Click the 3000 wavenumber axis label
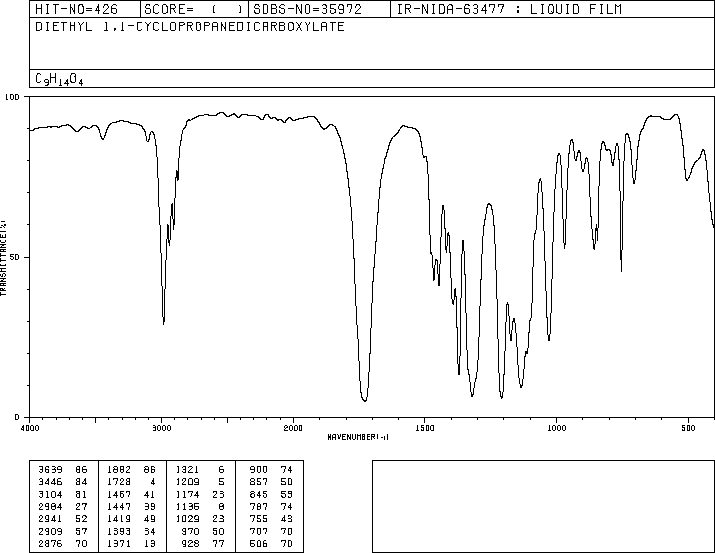 [x=161, y=428]
